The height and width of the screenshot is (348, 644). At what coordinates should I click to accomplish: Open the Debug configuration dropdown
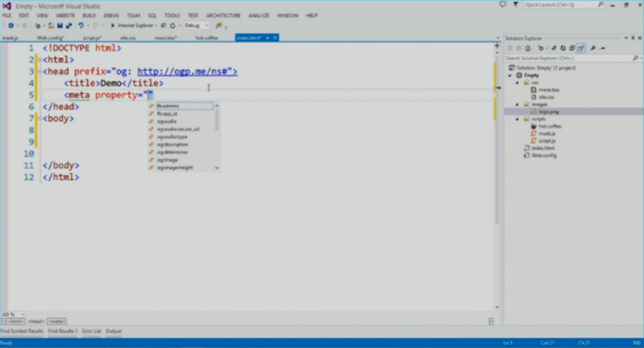[x=196, y=26]
